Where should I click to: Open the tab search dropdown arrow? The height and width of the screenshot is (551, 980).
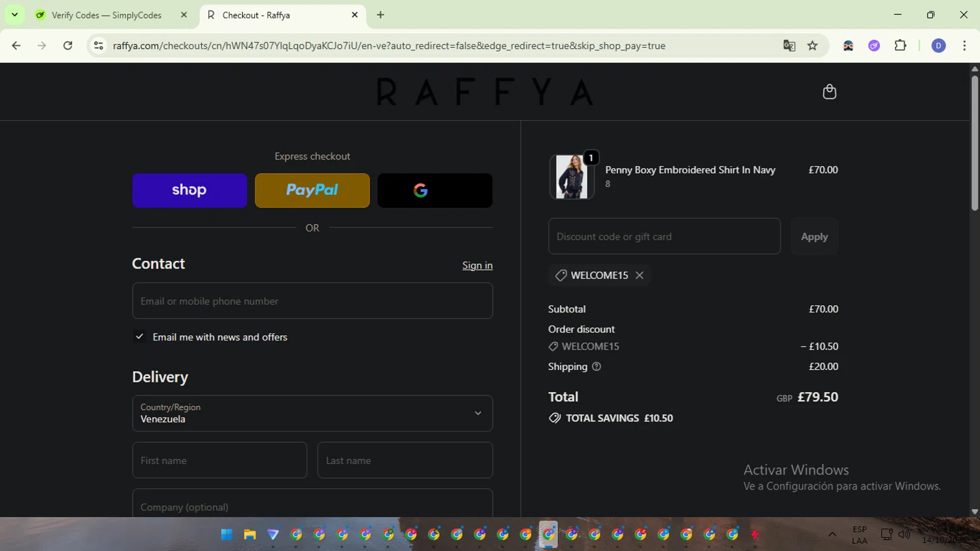click(14, 14)
